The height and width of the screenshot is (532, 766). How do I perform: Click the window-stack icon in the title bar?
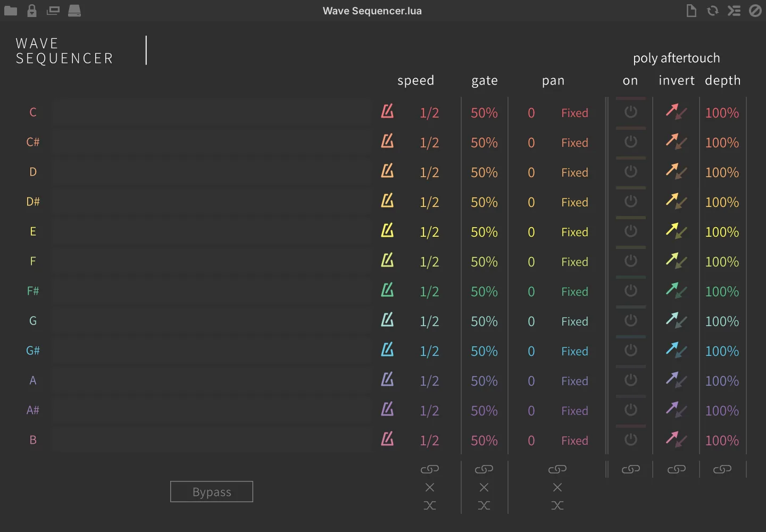coord(53,11)
